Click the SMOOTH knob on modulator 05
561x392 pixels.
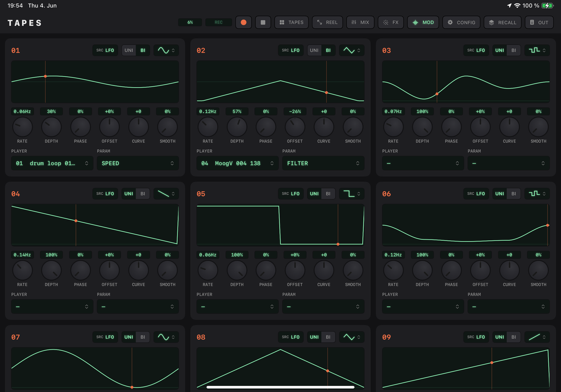(x=353, y=271)
